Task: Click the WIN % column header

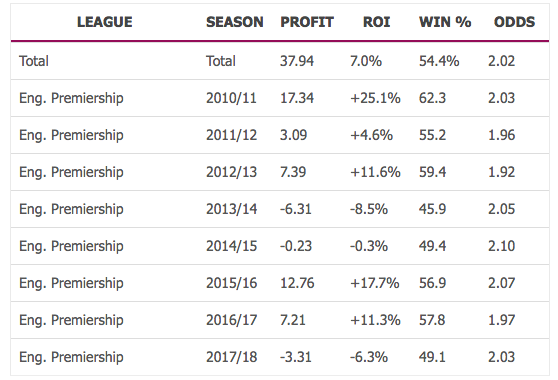Action: (445, 22)
